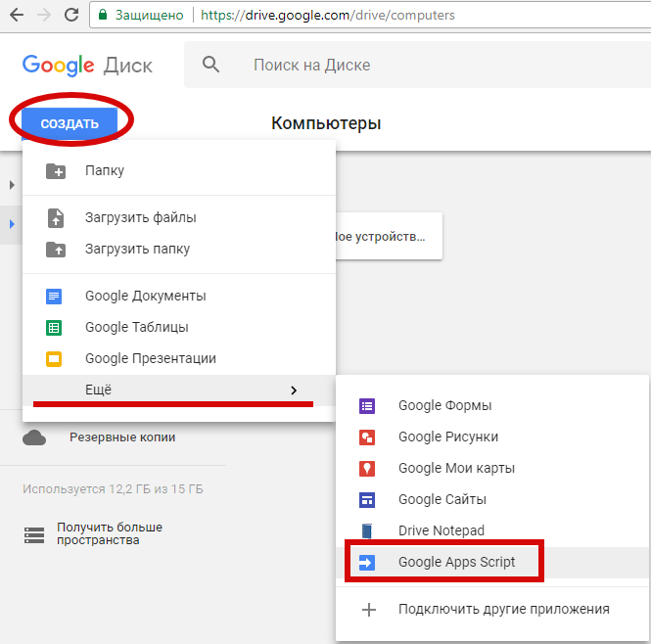Create a new Google Презентации file
651x644 pixels.
pyautogui.click(x=179, y=359)
